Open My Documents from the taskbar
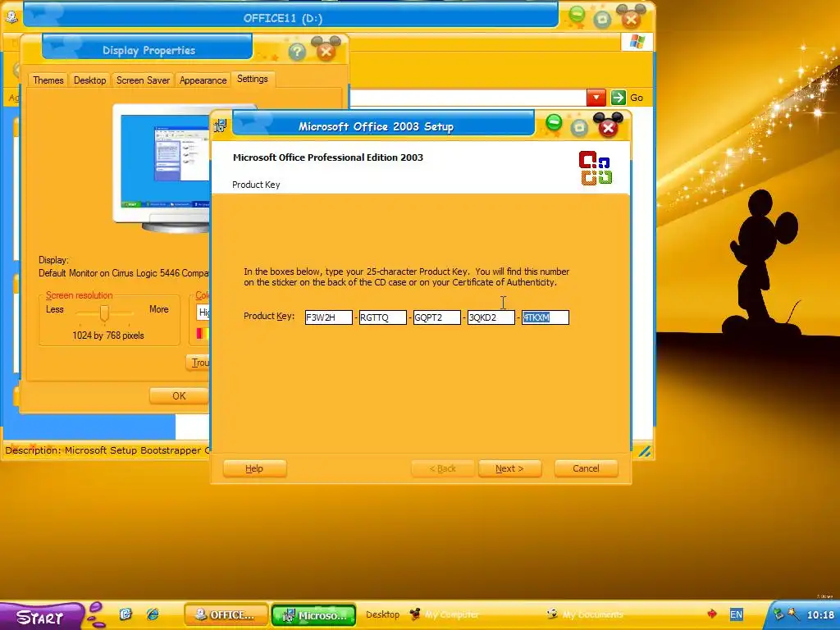Image resolution: width=840 pixels, height=630 pixels. click(584, 614)
